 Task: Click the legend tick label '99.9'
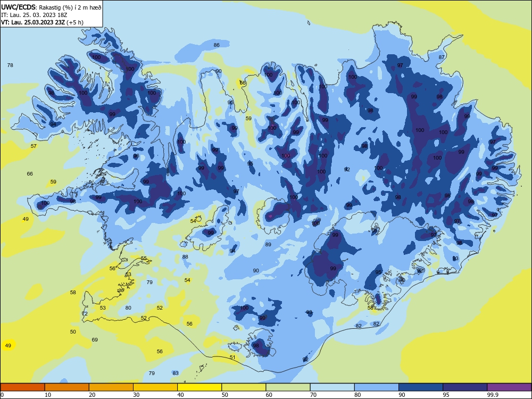[x=493, y=395]
